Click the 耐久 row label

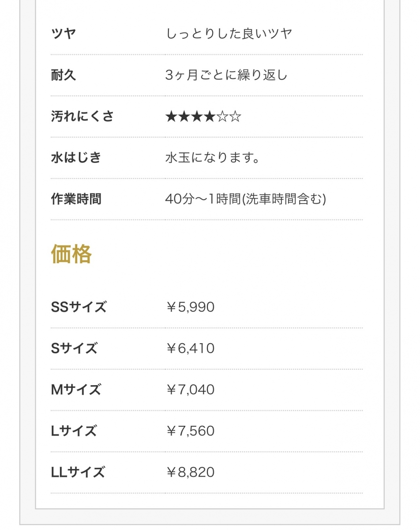pos(64,75)
